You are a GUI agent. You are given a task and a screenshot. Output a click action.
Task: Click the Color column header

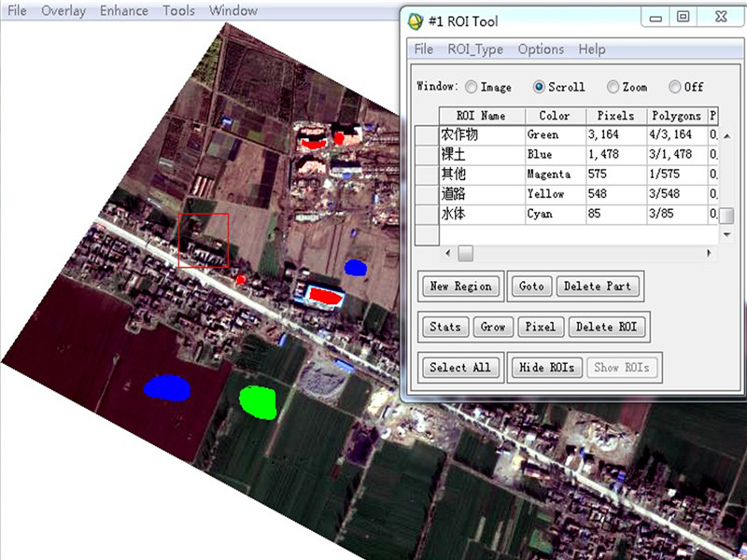coord(556,116)
